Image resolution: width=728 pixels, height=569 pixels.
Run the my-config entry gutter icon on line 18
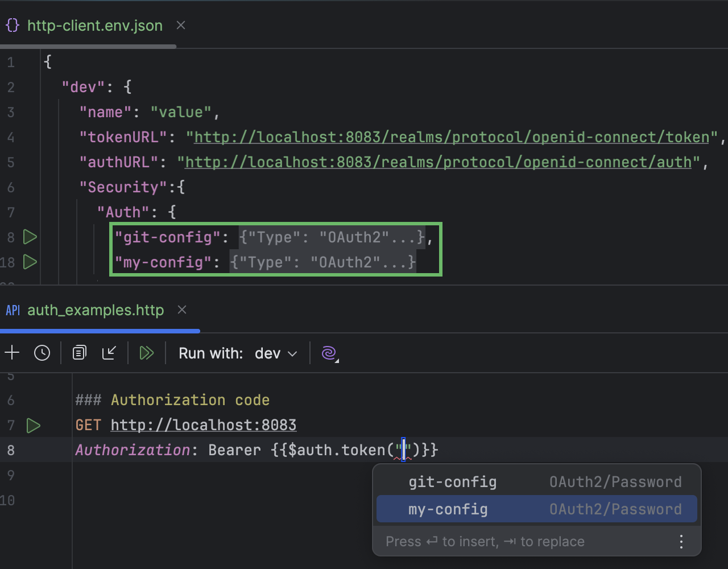[x=30, y=262]
